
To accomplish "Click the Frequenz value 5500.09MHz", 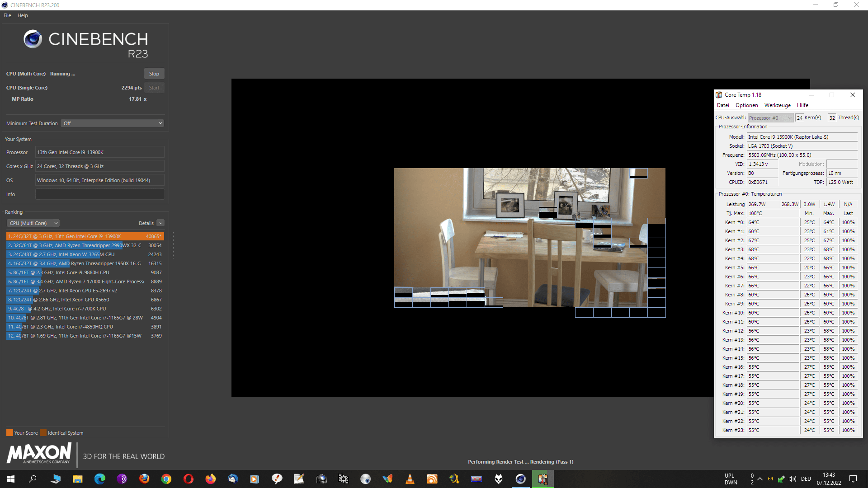I will (802, 155).
